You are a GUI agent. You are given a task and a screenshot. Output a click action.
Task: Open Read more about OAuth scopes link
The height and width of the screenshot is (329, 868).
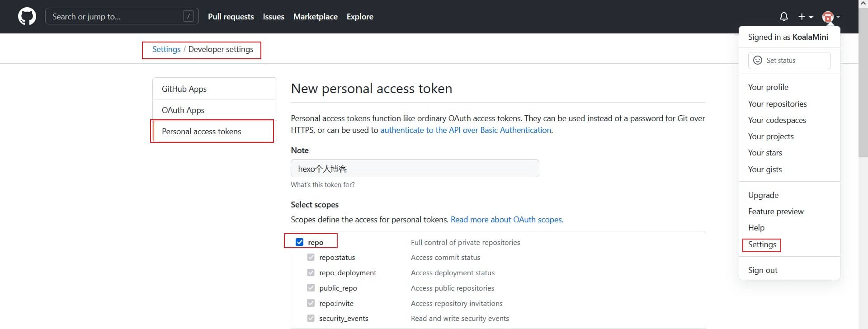point(507,220)
